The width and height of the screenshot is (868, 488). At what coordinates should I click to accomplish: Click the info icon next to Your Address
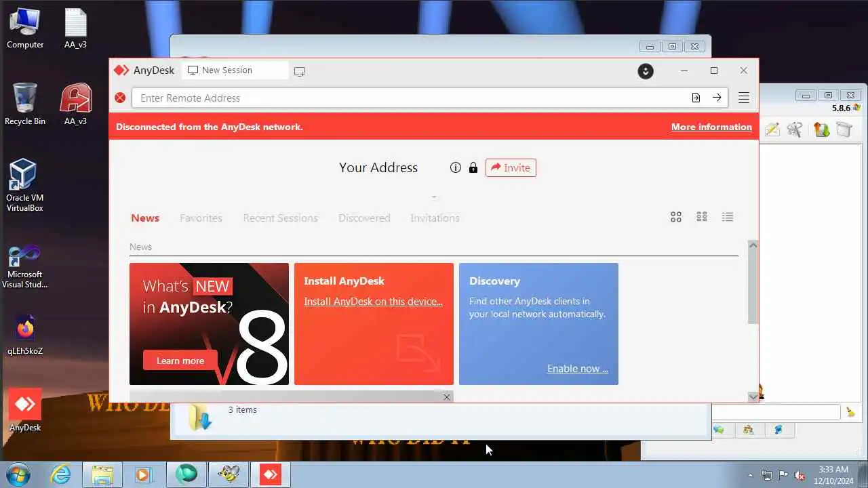(456, 167)
